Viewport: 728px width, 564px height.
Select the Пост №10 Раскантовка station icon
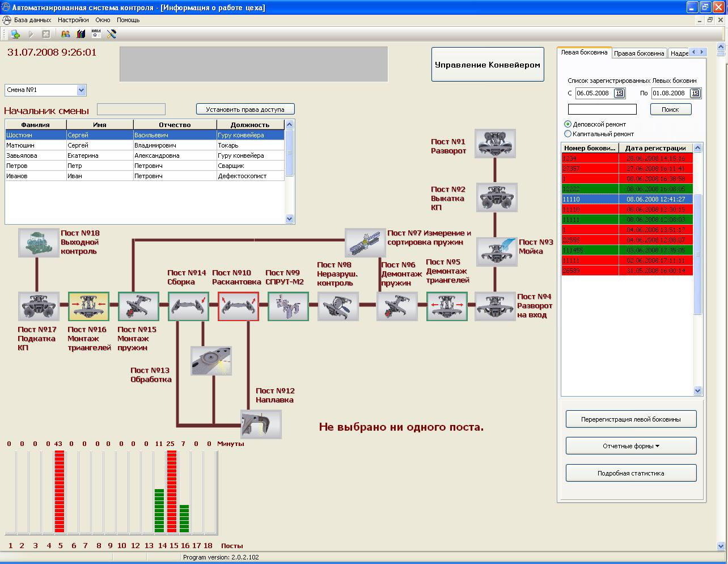(x=238, y=306)
